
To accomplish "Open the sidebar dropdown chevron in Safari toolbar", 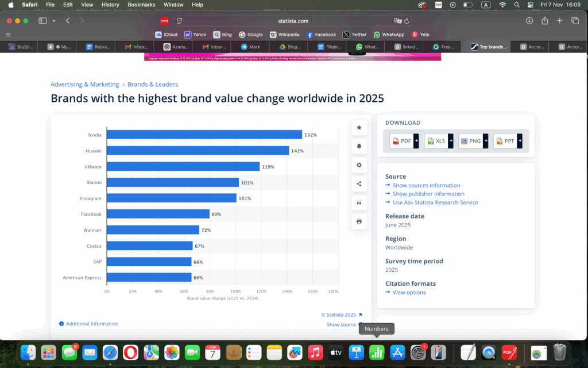I will point(53,20).
